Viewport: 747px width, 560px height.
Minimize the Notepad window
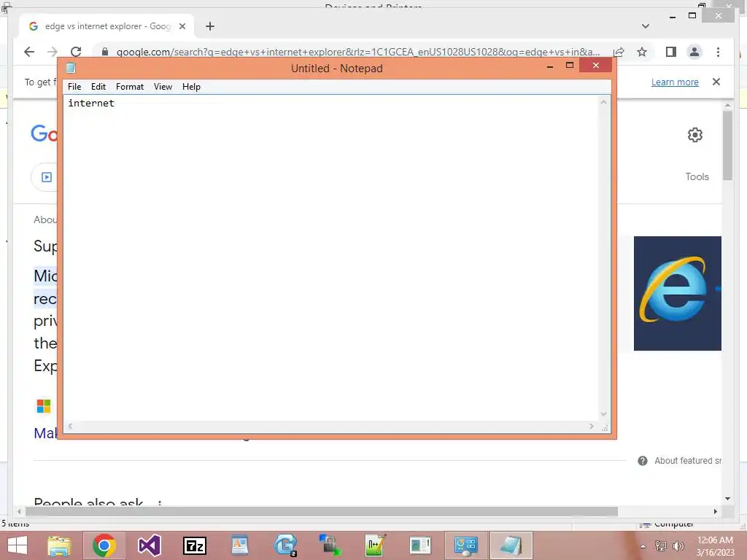[x=550, y=66]
